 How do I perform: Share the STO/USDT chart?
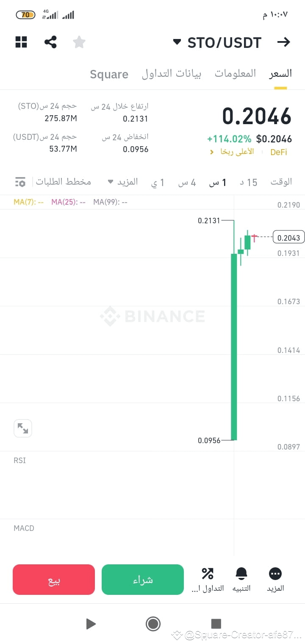tap(50, 42)
